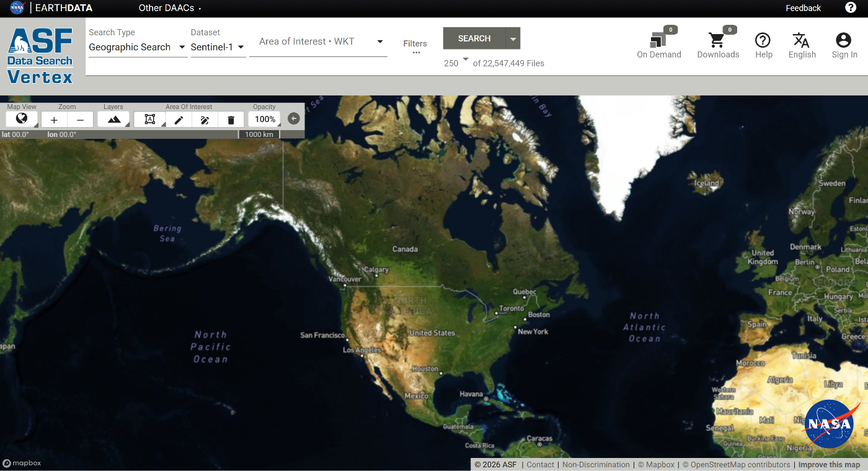
Task: Delete the area of interest with trash icon
Action: (x=231, y=119)
